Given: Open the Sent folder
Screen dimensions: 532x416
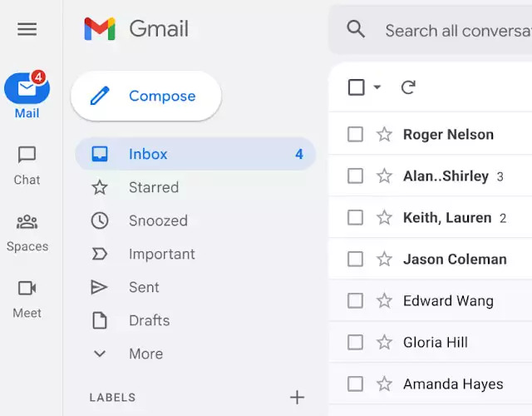Looking at the screenshot, I should point(144,287).
